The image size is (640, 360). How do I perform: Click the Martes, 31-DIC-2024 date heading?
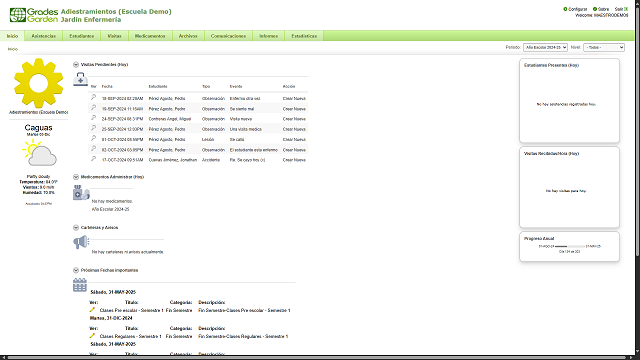111,318
